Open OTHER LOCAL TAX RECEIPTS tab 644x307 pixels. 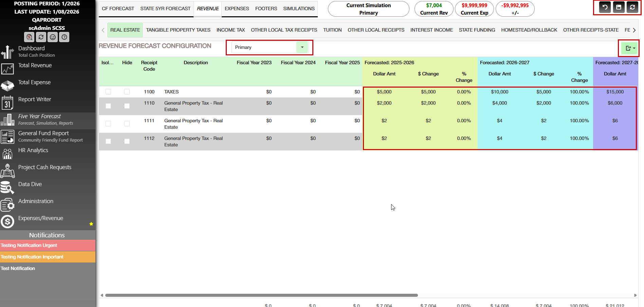pos(284,30)
